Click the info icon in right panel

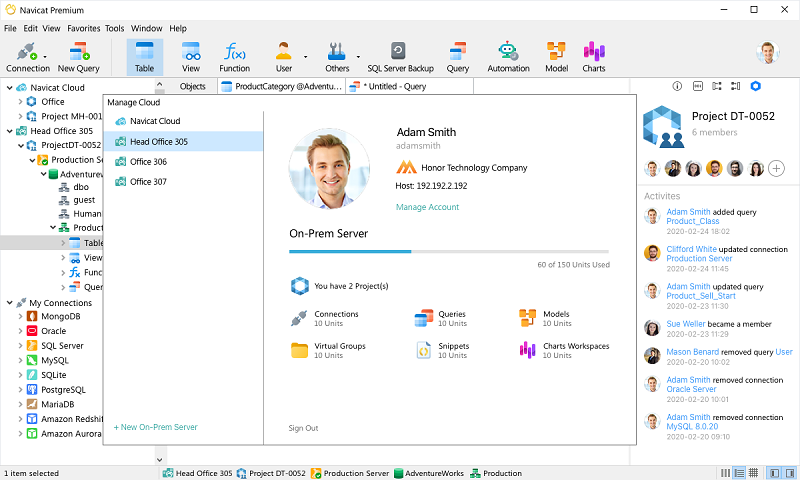coord(677,87)
